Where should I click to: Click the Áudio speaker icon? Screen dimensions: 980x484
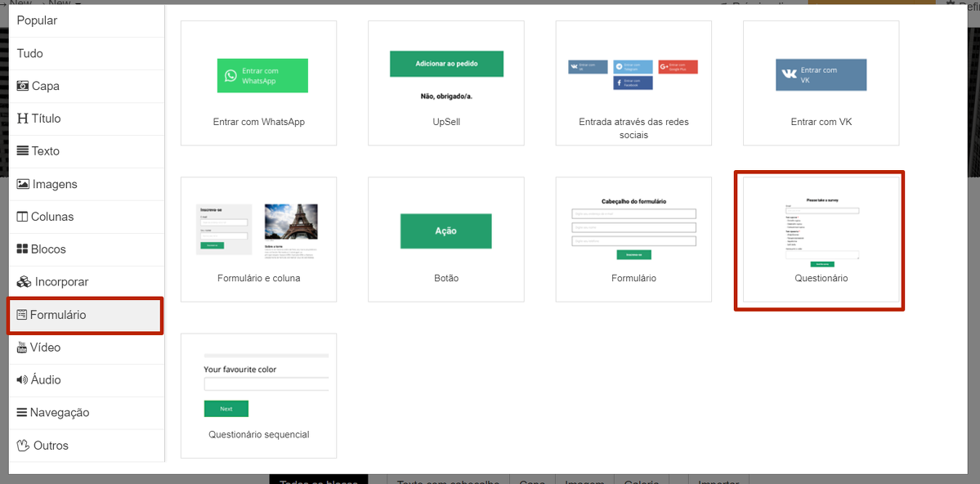coord(22,380)
